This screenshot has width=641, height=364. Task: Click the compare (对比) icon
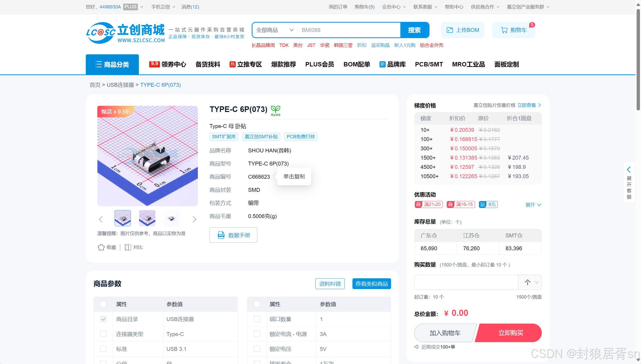tap(128, 247)
